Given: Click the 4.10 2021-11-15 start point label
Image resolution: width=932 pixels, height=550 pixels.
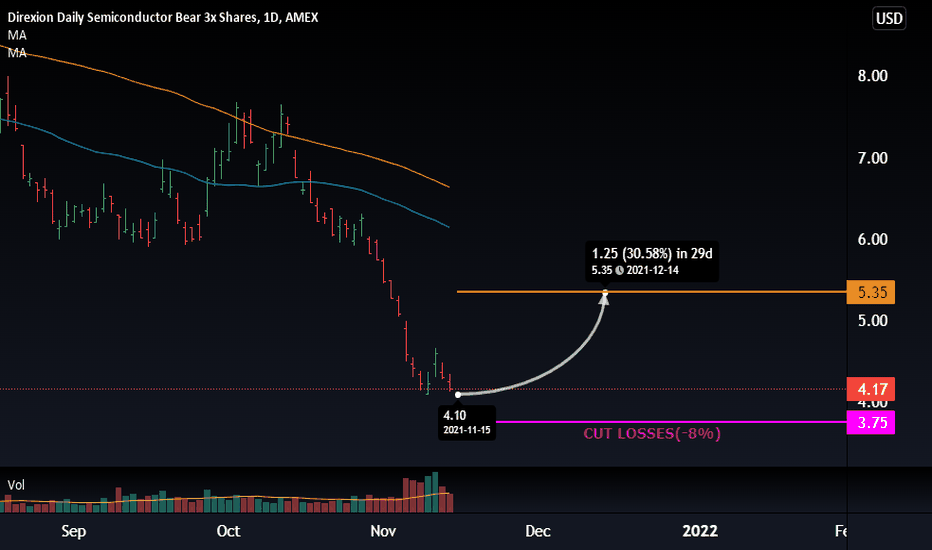Looking at the screenshot, I should click(467, 422).
